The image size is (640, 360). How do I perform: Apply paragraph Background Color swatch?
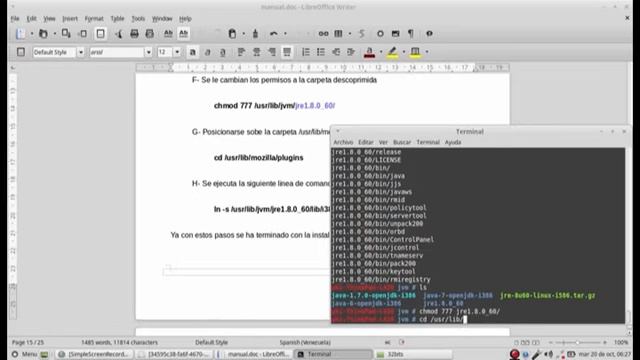[x=415, y=52]
